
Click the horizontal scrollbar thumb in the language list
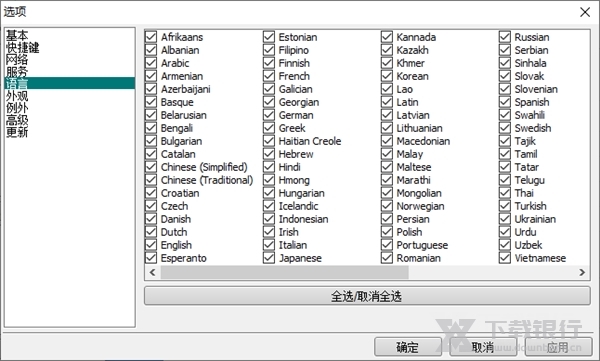tap(284, 272)
